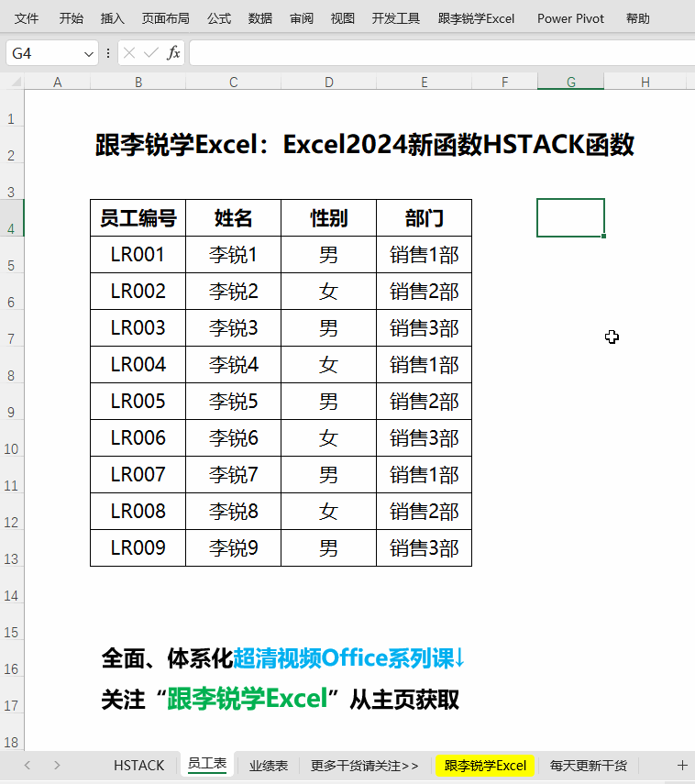This screenshot has height=784, width=695.
Task: Open the 跟李锐学Excel ribbon tab
Action: [476, 18]
